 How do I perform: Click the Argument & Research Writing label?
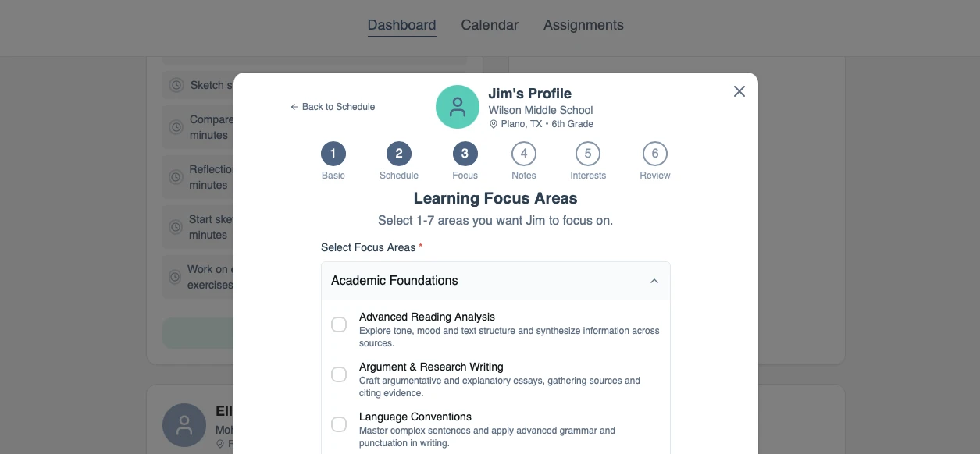431,367
